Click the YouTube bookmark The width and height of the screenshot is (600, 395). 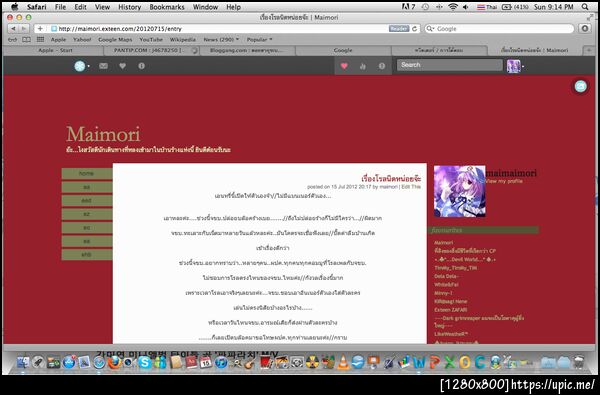[151, 39]
